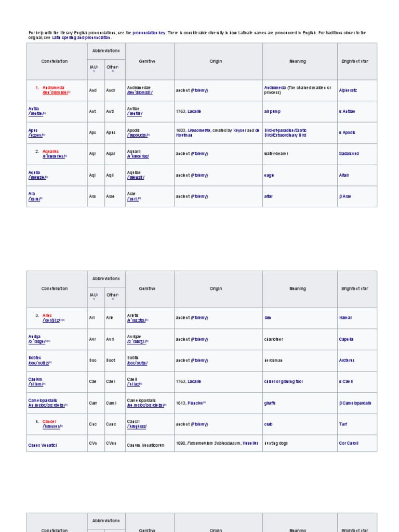This screenshot has height=532, width=399.
Task: Follow the Latin spelling and pronunciation link
Action: click(81, 37)
